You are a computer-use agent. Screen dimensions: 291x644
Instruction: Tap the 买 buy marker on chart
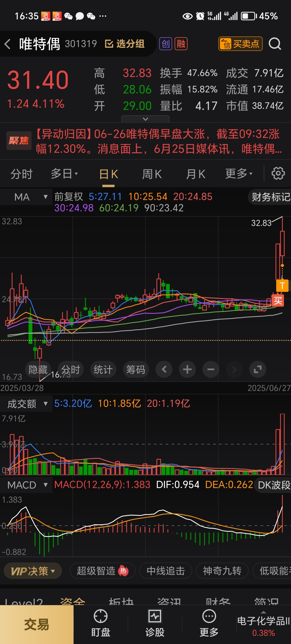point(278,300)
